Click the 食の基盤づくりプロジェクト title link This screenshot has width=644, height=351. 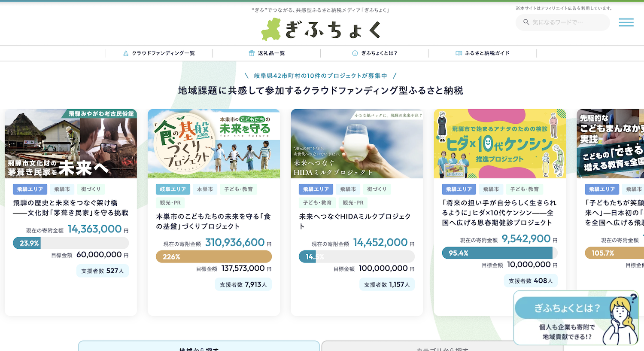pyautogui.click(x=213, y=221)
